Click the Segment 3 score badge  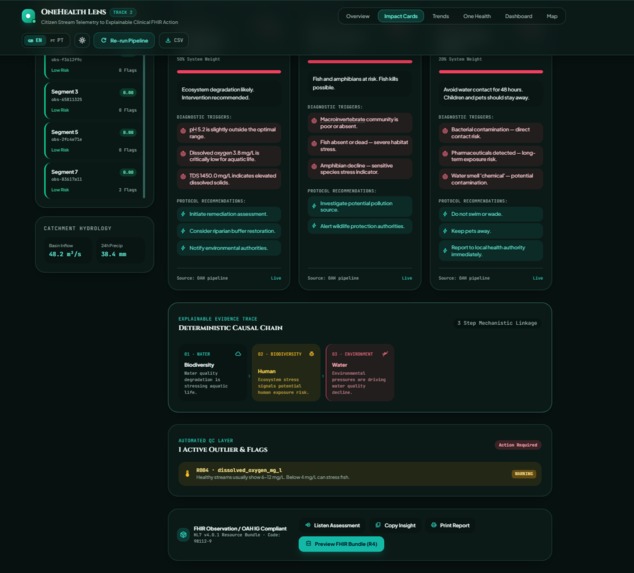[x=128, y=93]
